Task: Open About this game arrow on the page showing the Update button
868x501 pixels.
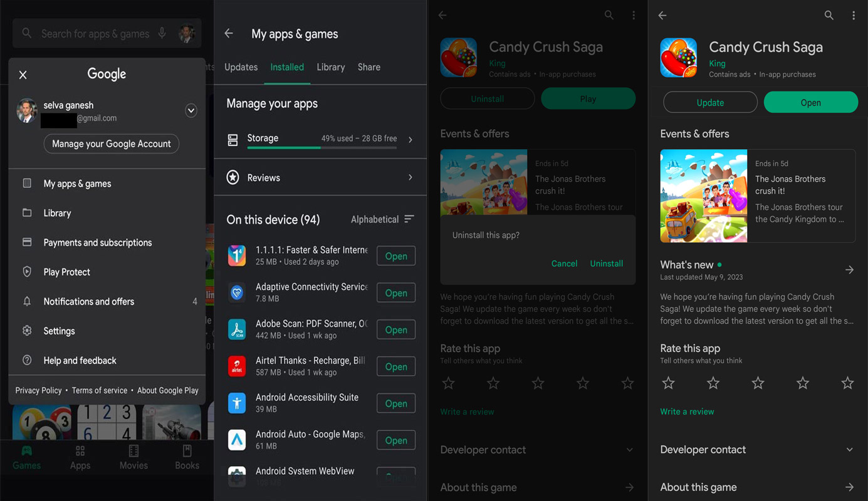Action: tap(849, 487)
